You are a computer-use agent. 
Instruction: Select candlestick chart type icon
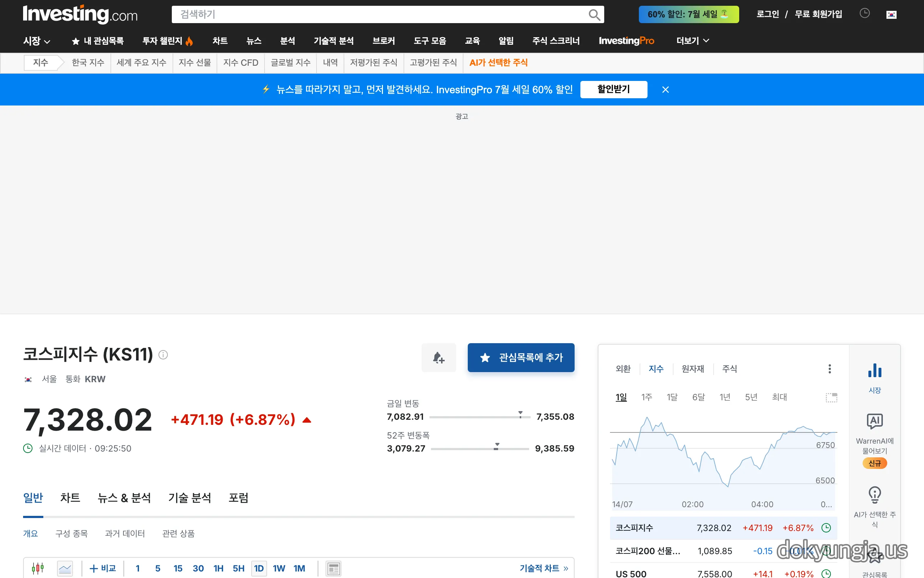[x=38, y=569]
